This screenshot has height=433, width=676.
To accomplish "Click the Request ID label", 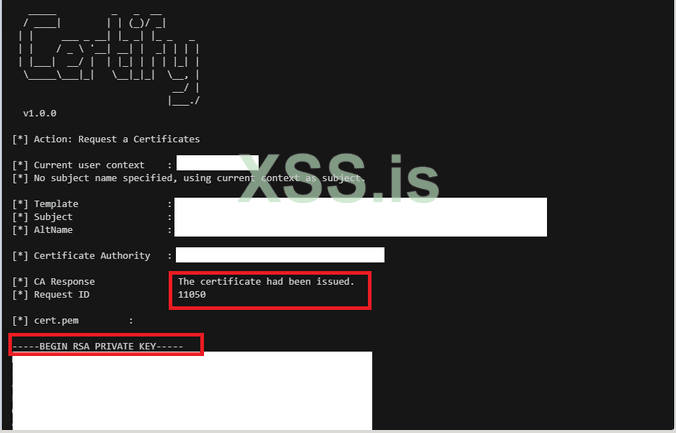I will click(62, 295).
